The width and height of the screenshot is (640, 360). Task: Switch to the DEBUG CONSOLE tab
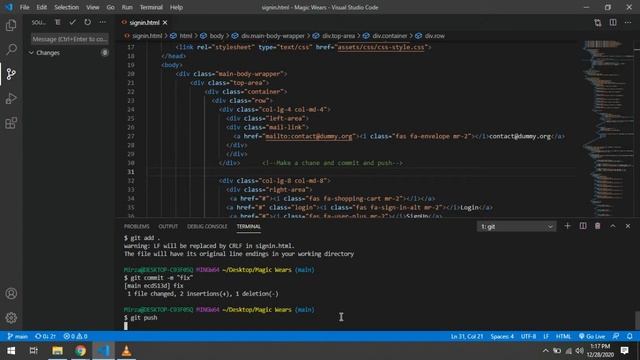(207, 227)
